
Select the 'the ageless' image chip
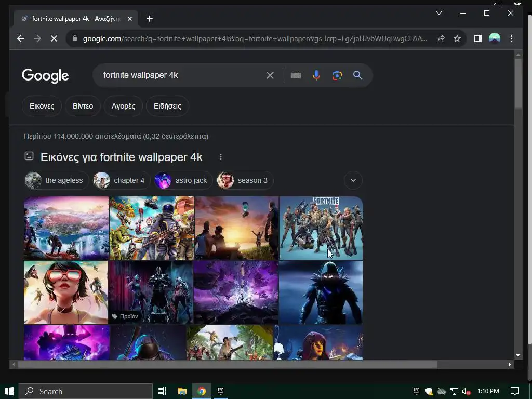[x=57, y=180]
